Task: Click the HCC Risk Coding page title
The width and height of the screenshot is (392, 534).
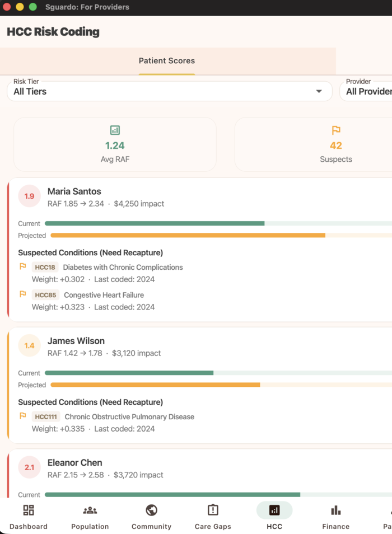Action: (53, 32)
